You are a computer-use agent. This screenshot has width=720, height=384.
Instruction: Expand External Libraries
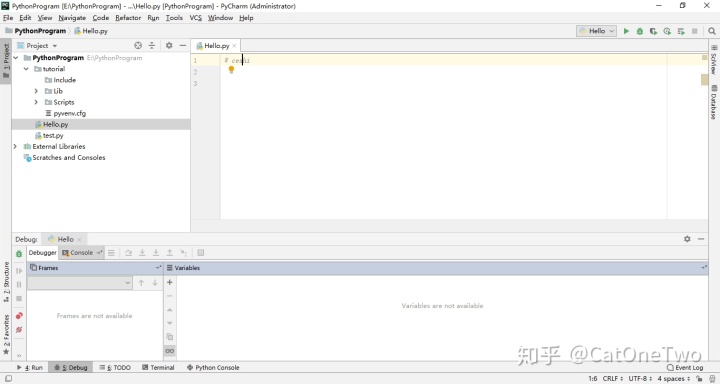point(15,147)
